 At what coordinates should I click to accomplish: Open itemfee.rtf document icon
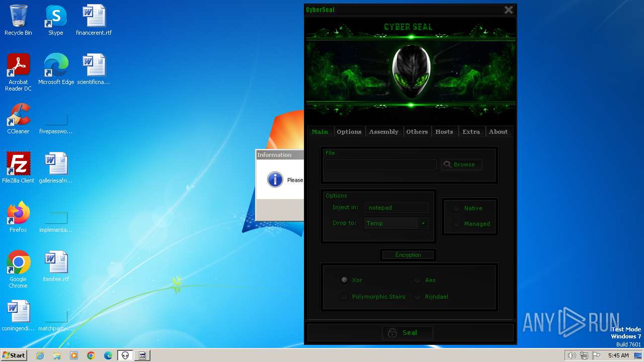coord(56,266)
